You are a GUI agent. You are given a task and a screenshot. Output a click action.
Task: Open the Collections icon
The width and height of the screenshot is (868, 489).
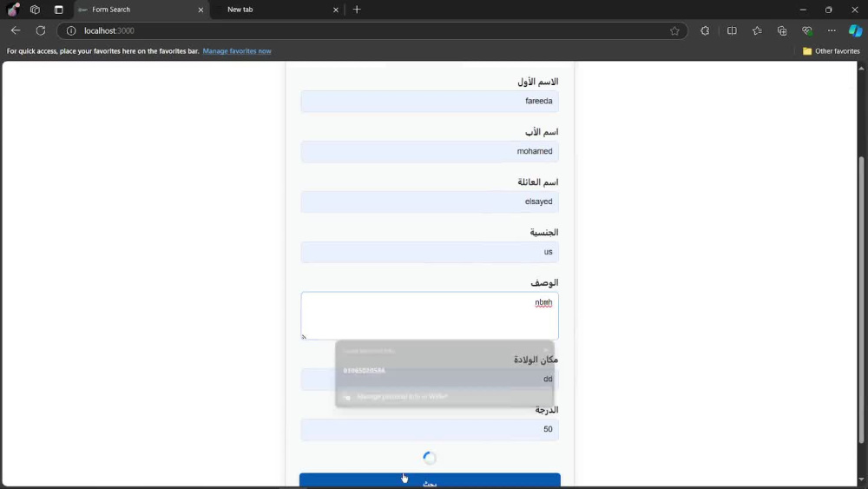pyautogui.click(x=782, y=30)
